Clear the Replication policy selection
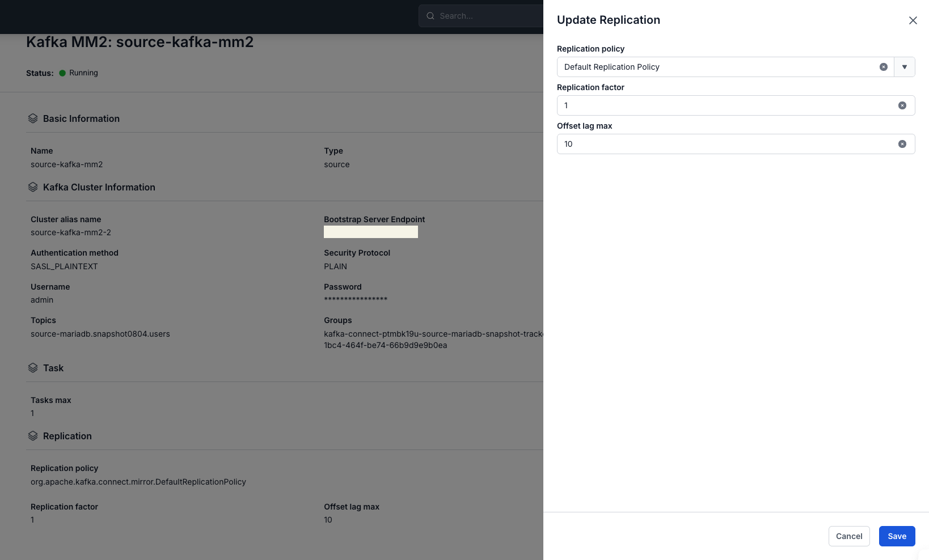This screenshot has height=560, width=929. tap(883, 67)
